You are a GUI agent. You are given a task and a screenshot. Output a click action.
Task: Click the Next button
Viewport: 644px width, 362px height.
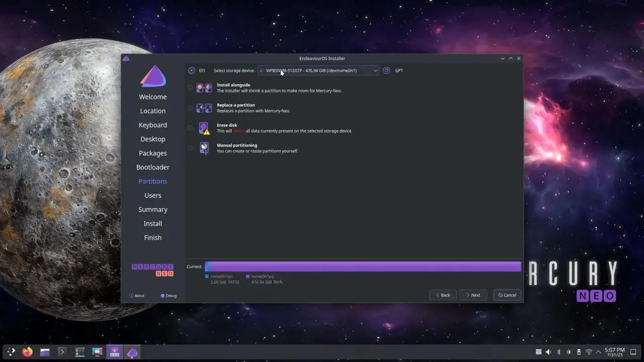[x=473, y=295]
